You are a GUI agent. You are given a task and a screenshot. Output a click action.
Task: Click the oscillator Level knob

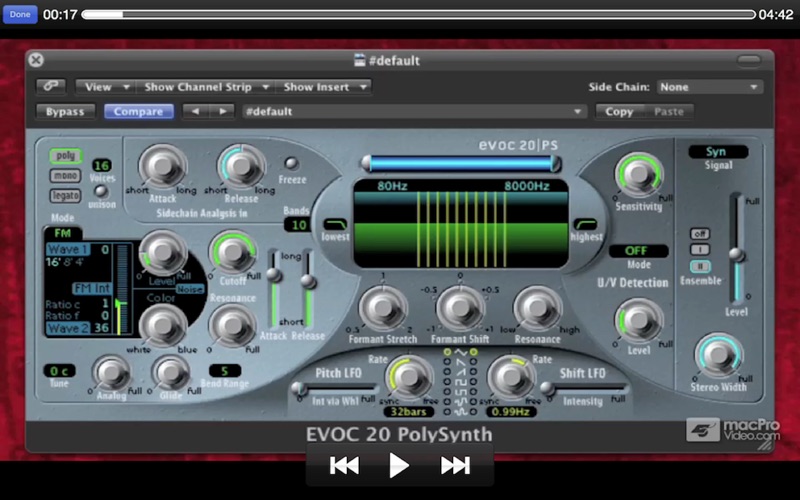click(163, 251)
